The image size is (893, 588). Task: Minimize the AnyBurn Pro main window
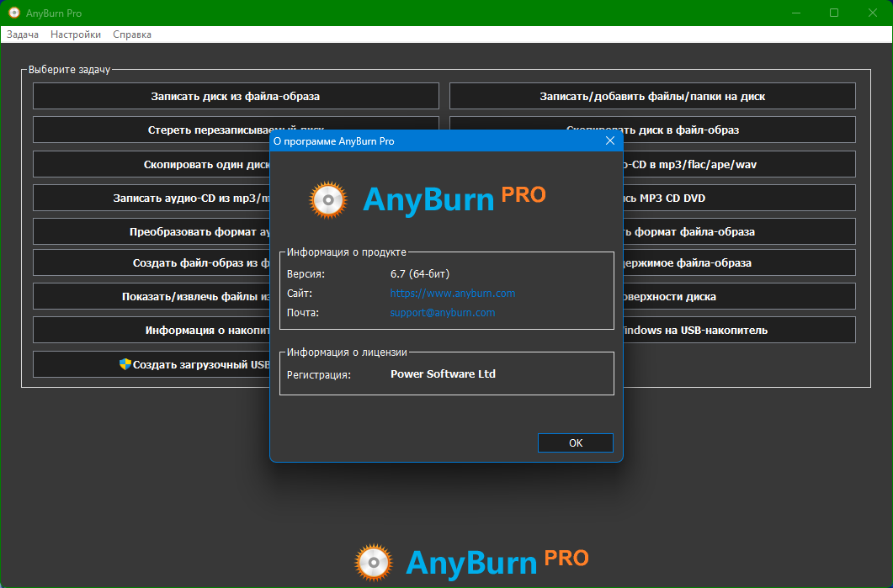tap(795, 13)
